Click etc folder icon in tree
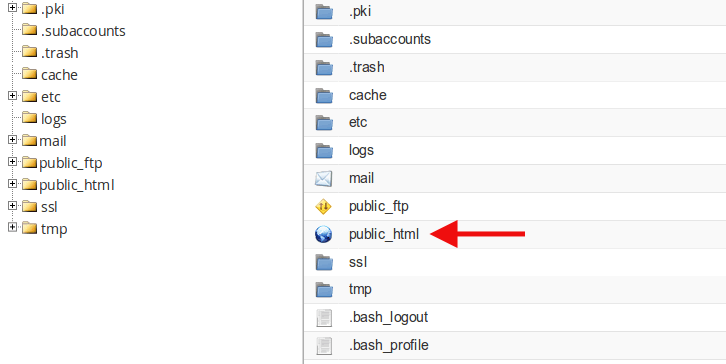This screenshot has height=364, width=726. 29,96
